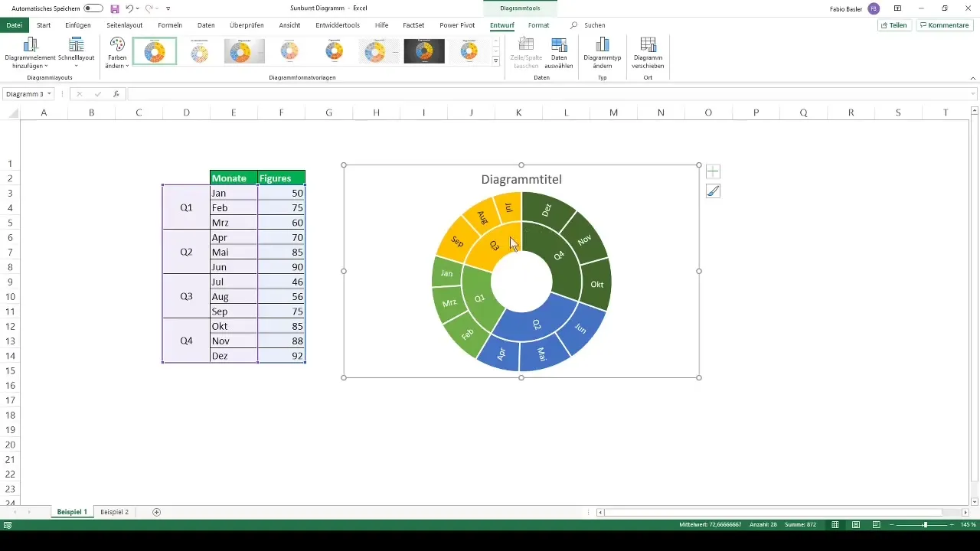Image resolution: width=980 pixels, height=551 pixels.
Task: Click the macro record icon in status bar
Action: 8,525
